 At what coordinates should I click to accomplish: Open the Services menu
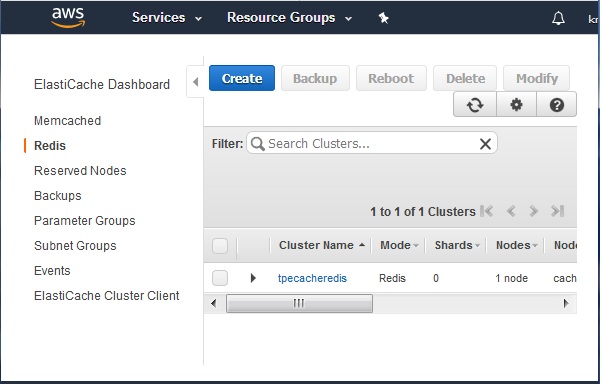(167, 18)
